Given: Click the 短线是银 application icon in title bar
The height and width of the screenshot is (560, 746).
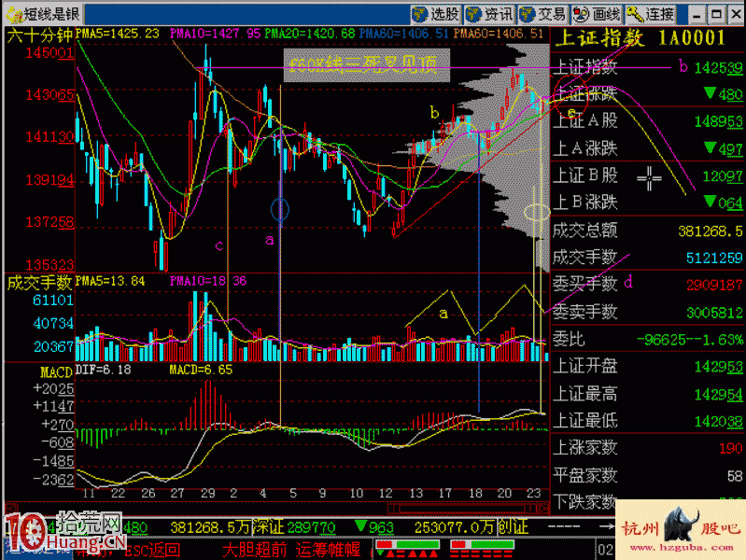Looking at the screenshot, I should 14,15.
